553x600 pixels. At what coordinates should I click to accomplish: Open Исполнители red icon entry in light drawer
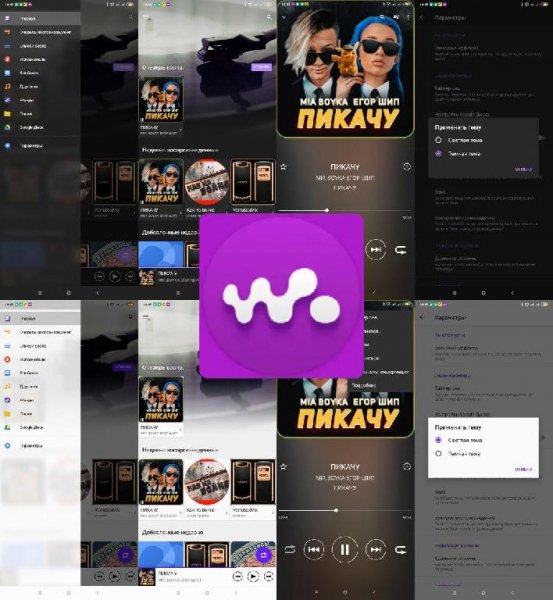[40, 359]
